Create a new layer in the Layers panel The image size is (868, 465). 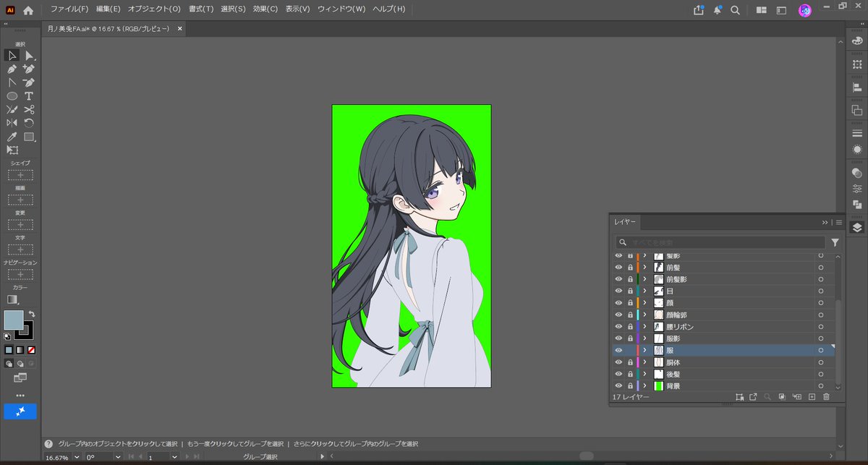[x=812, y=397]
